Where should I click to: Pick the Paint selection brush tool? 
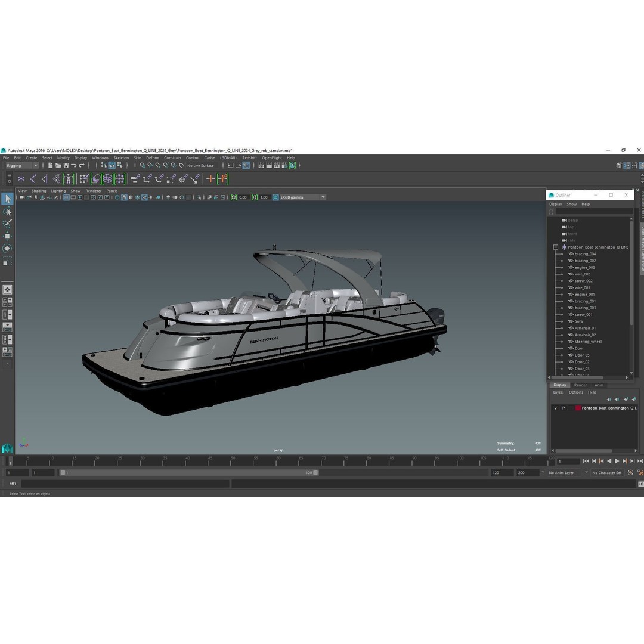(x=7, y=224)
